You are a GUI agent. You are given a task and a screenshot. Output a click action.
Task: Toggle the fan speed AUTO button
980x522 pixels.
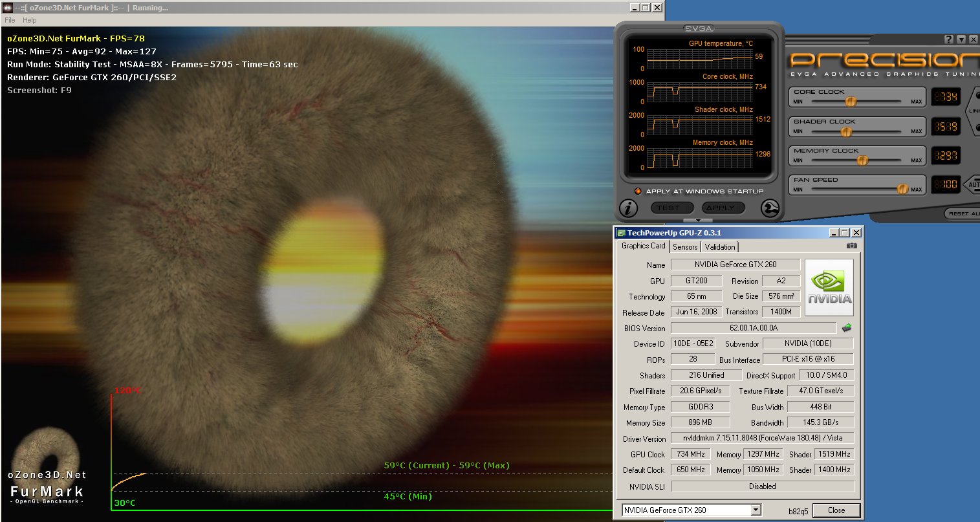click(x=974, y=185)
